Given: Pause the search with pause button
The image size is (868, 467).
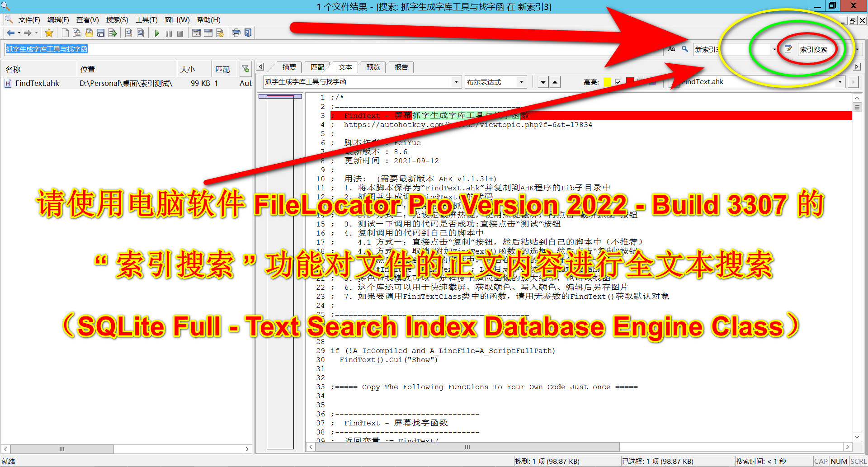Looking at the screenshot, I should 169,33.
